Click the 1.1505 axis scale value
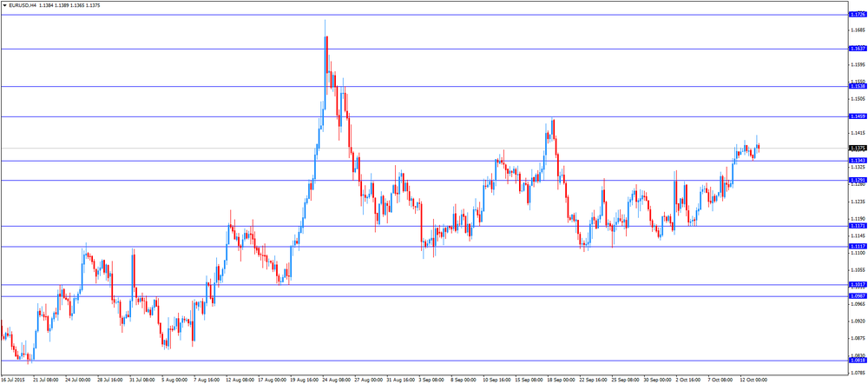Viewport: 868px width, 384px height. coord(857,99)
